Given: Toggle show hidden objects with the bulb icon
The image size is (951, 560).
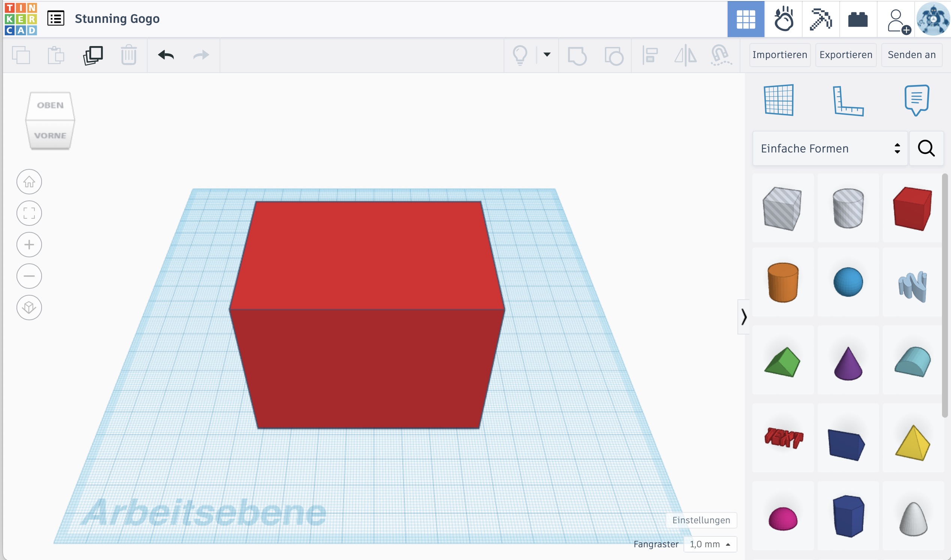Looking at the screenshot, I should pyautogui.click(x=521, y=56).
